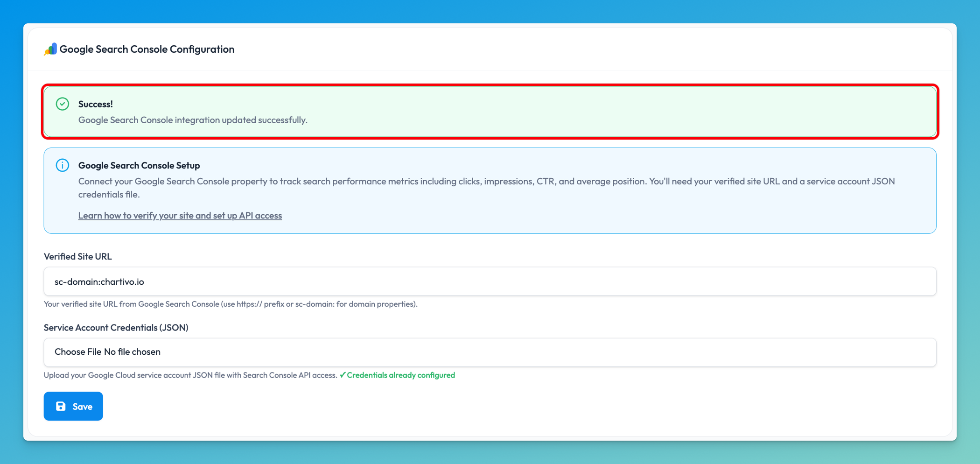The height and width of the screenshot is (464, 980).
Task: Click the green check beside Credentials already configured
Action: pyautogui.click(x=343, y=375)
